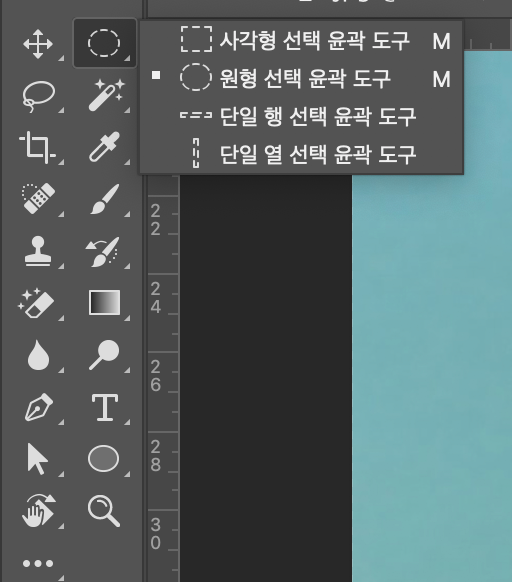Select the Zoom magnifier tool
The width and height of the screenshot is (512, 582).
coord(104,511)
